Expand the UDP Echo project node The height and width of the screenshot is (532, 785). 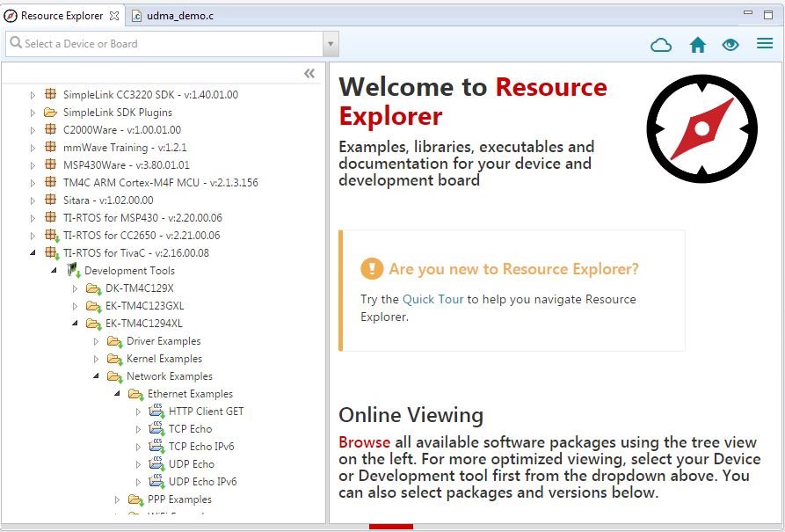[139, 464]
